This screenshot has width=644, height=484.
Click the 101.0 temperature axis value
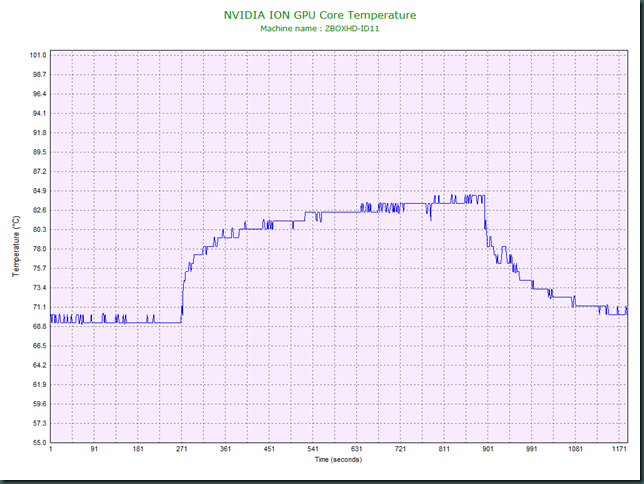tap(38, 55)
